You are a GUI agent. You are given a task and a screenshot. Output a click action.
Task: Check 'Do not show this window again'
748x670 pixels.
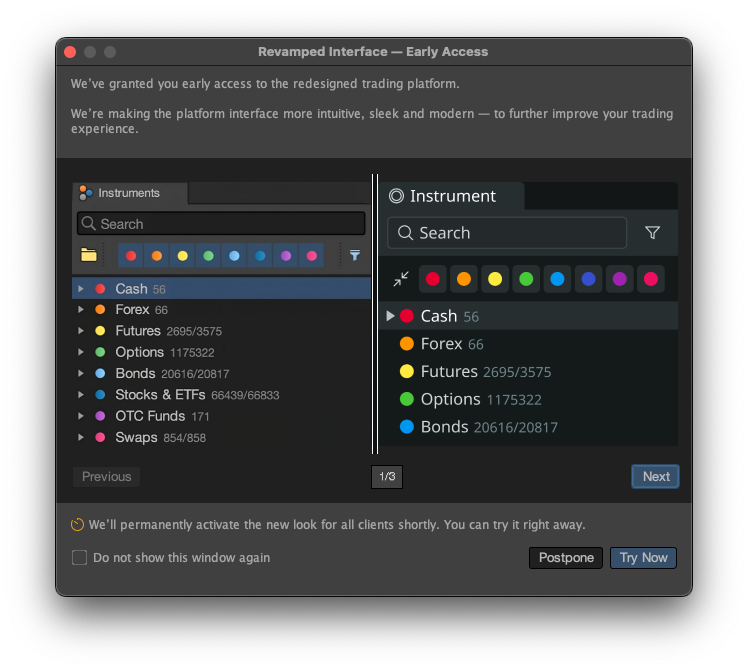point(79,557)
